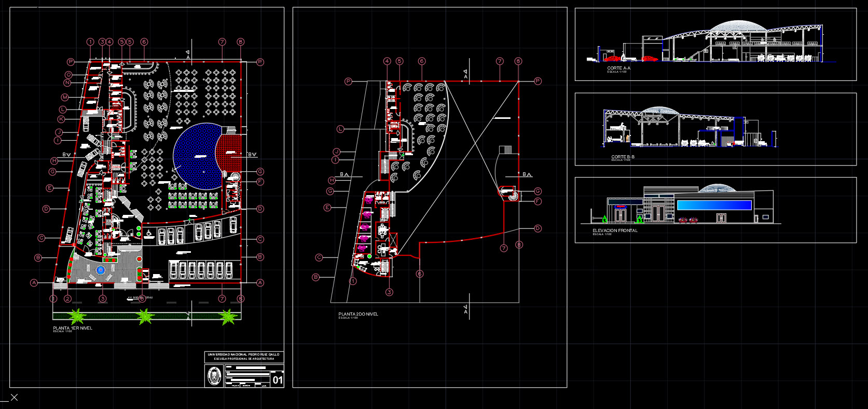868x409 pixels.
Task: Click the small blue fountain in the entrance plaza
Action: pyautogui.click(x=101, y=270)
